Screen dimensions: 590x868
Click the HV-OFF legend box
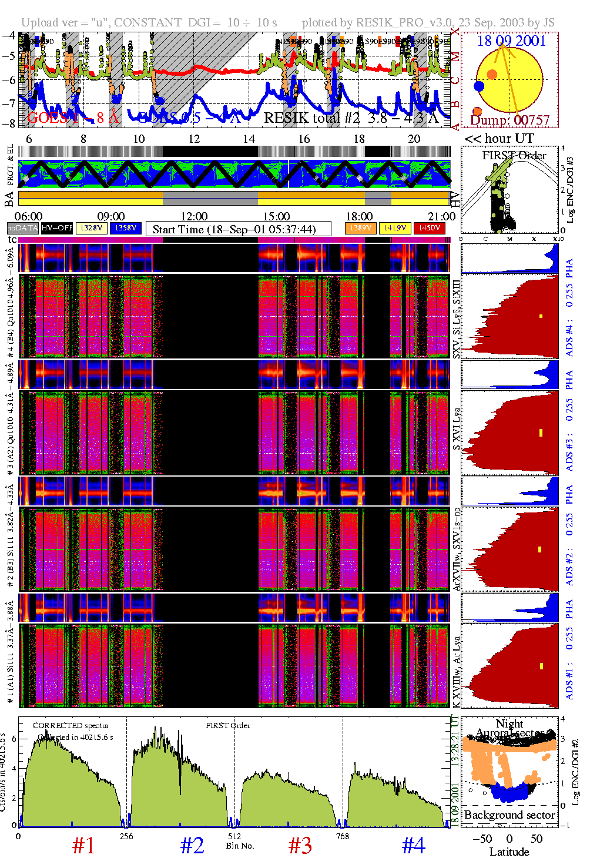pos(57,228)
